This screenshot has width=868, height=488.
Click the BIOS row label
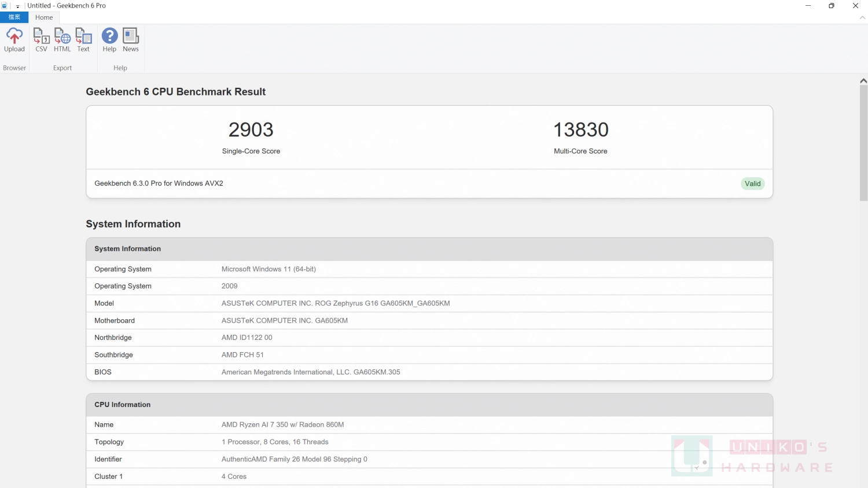[103, 372]
